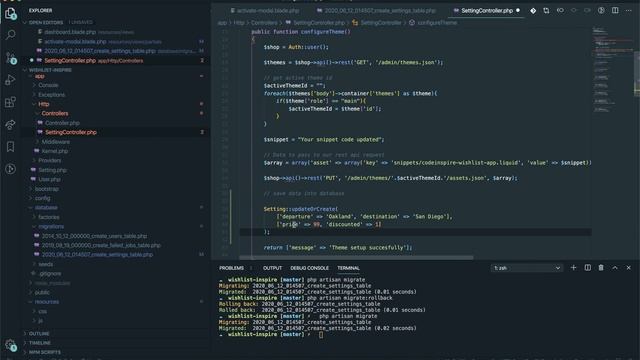
Task: Open the Output panel tab
Action: (272, 268)
